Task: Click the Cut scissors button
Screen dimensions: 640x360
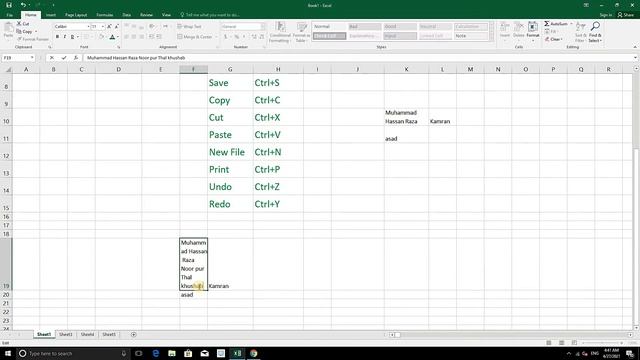Action: pos(22,24)
